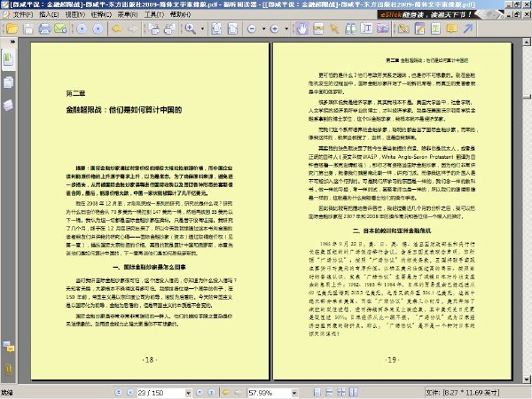532x399 pixels.
Task: Zoom out with the minus circle button
Action: pyautogui.click(x=252, y=29)
